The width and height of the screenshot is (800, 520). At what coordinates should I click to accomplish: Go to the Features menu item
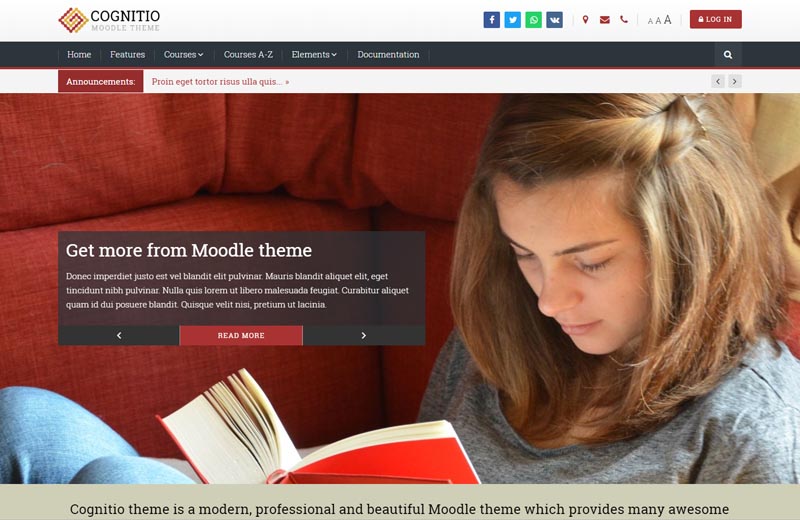[x=127, y=55]
